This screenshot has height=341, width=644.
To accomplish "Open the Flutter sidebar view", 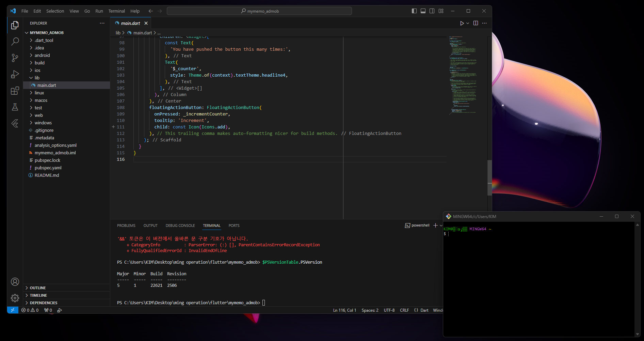I will pyautogui.click(x=15, y=123).
